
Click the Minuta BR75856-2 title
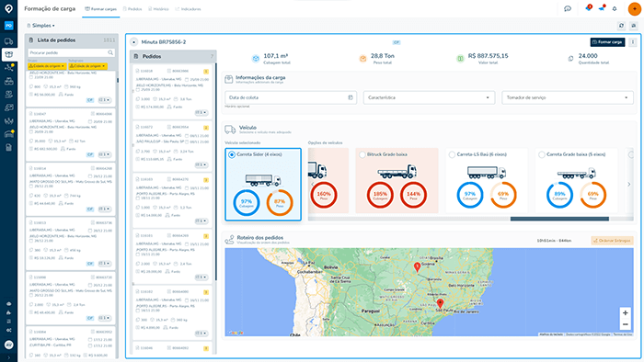click(x=164, y=42)
